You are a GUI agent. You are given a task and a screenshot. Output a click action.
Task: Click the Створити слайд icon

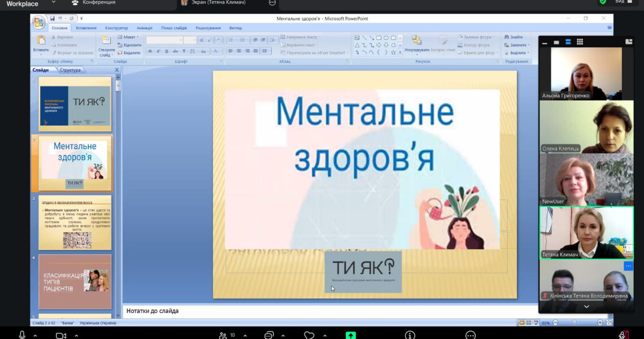[106, 41]
